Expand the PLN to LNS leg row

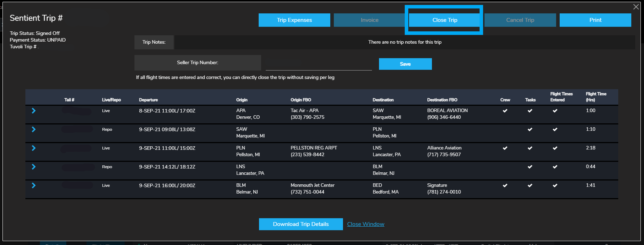click(x=34, y=148)
